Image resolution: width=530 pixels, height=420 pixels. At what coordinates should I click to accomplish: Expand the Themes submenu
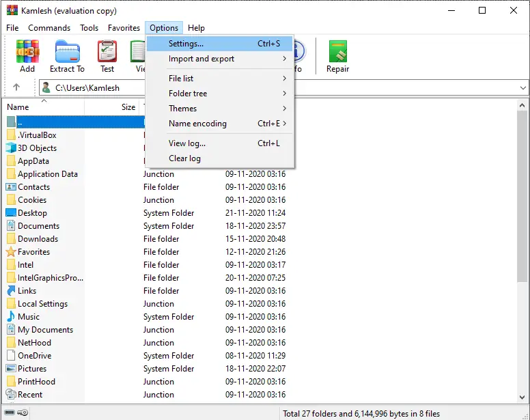[220, 108]
